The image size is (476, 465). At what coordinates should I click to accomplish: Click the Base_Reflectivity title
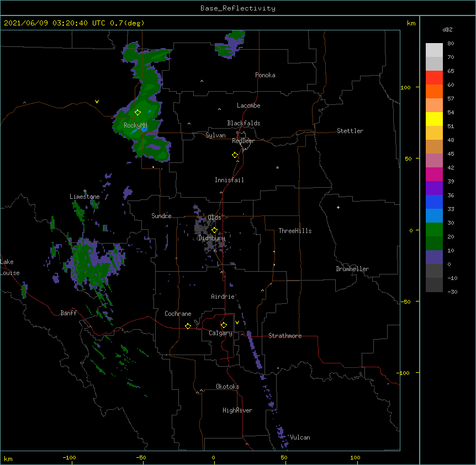click(x=238, y=8)
